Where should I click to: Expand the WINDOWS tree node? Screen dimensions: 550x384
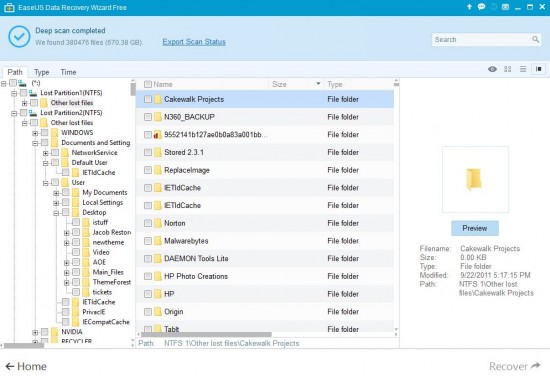coord(35,133)
